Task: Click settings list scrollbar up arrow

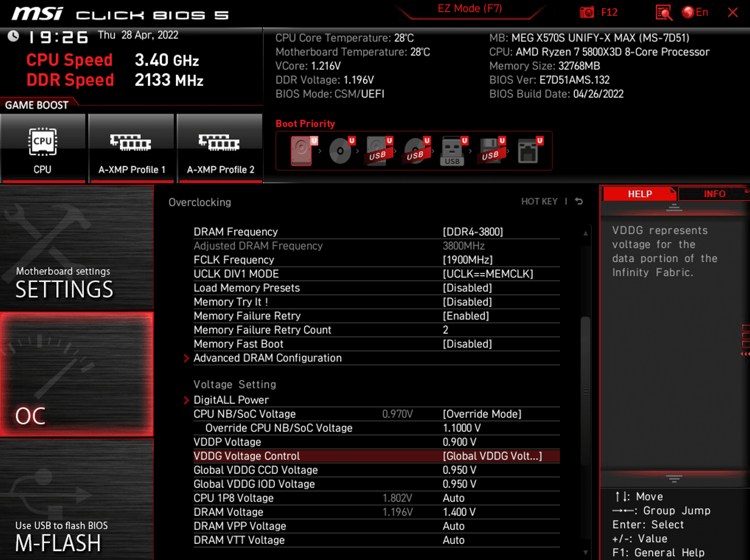Action: click(585, 234)
